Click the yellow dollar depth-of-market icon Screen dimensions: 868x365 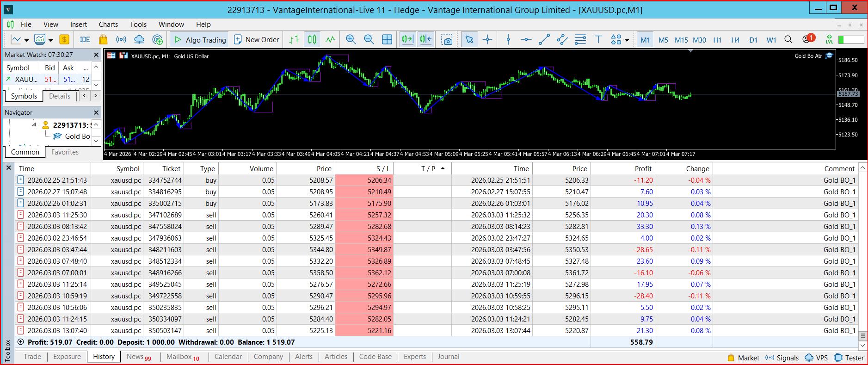click(64, 40)
